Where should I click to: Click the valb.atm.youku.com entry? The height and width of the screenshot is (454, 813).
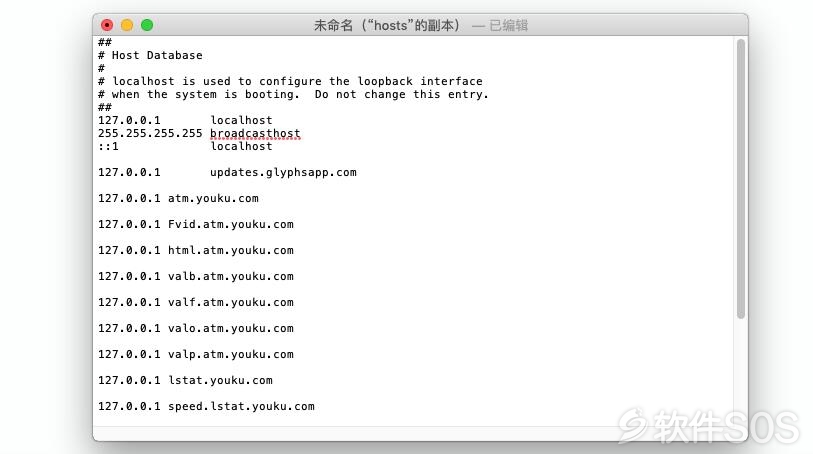pyautogui.click(x=231, y=276)
